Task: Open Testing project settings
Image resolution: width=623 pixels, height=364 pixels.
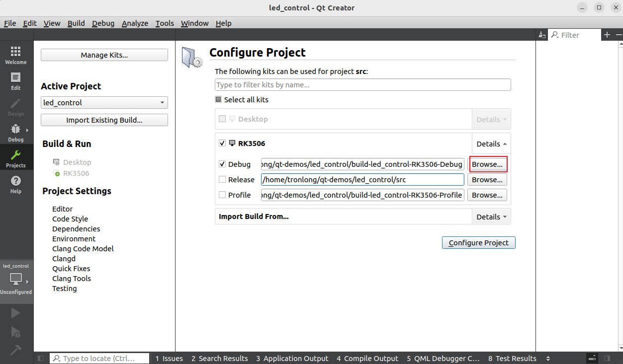Action: pos(65,289)
